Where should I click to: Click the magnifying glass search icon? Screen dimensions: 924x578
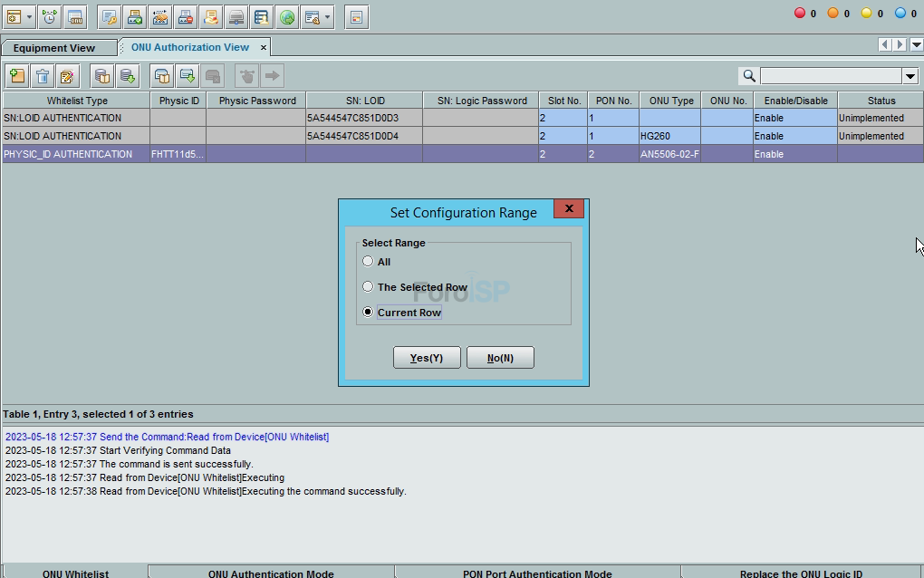point(749,76)
